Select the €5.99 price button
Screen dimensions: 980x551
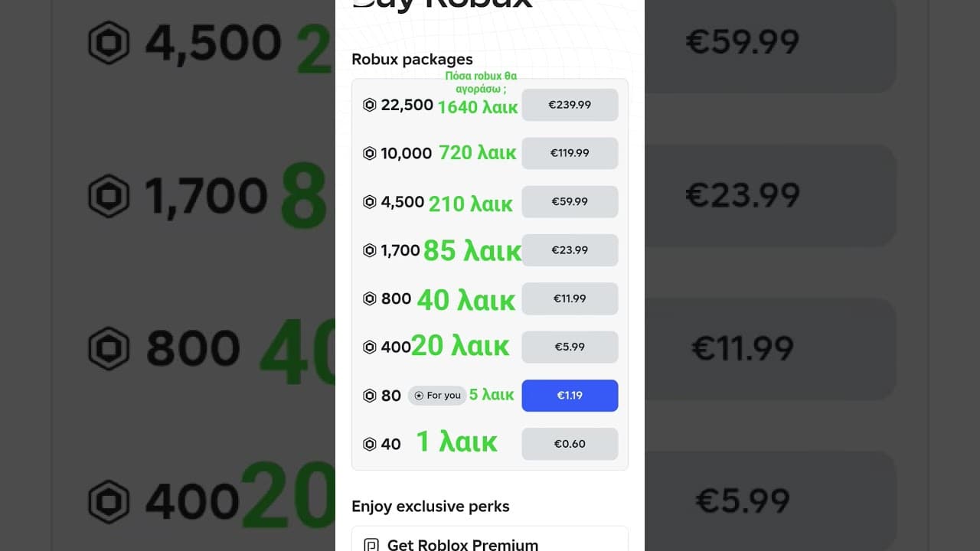(x=570, y=347)
